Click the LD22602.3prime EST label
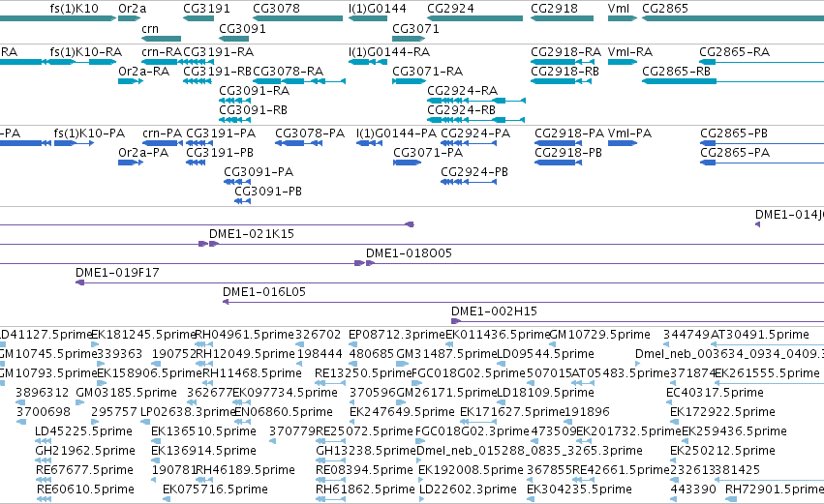824x504 pixels. click(x=468, y=489)
